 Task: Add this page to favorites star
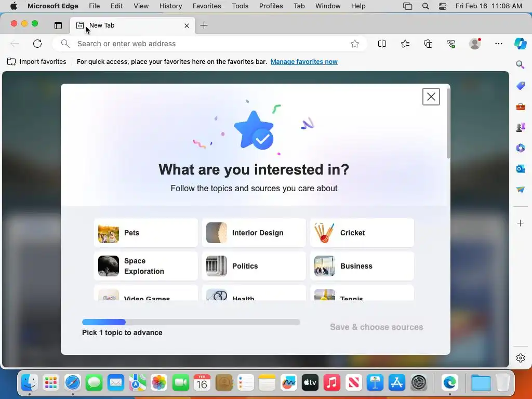tap(354, 44)
